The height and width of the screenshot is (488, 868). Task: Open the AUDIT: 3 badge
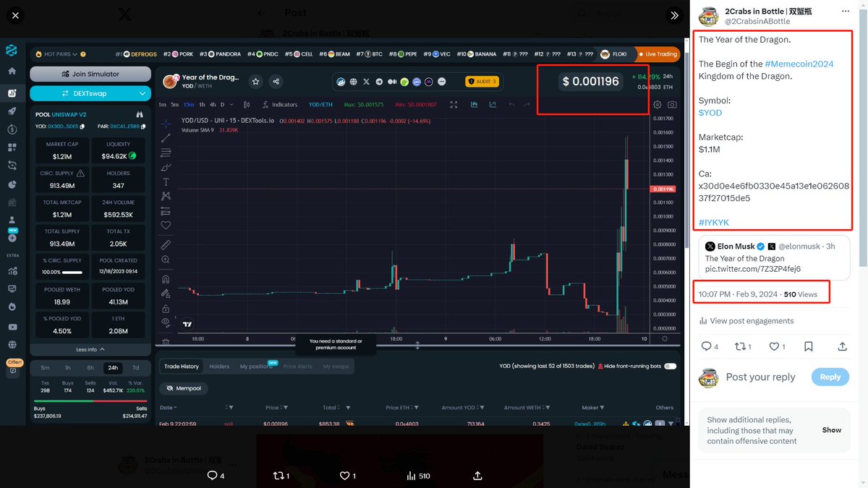(x=482, y=82)
